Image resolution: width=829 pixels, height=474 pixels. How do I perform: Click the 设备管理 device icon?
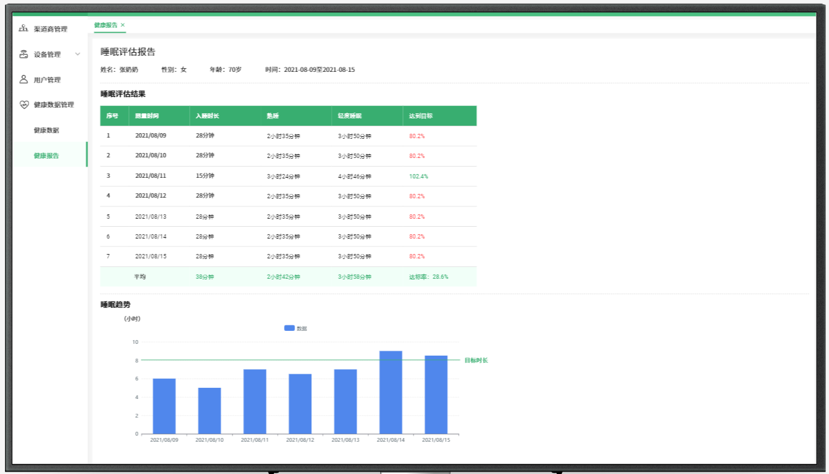pyautogui.click(x=24, y=54)
